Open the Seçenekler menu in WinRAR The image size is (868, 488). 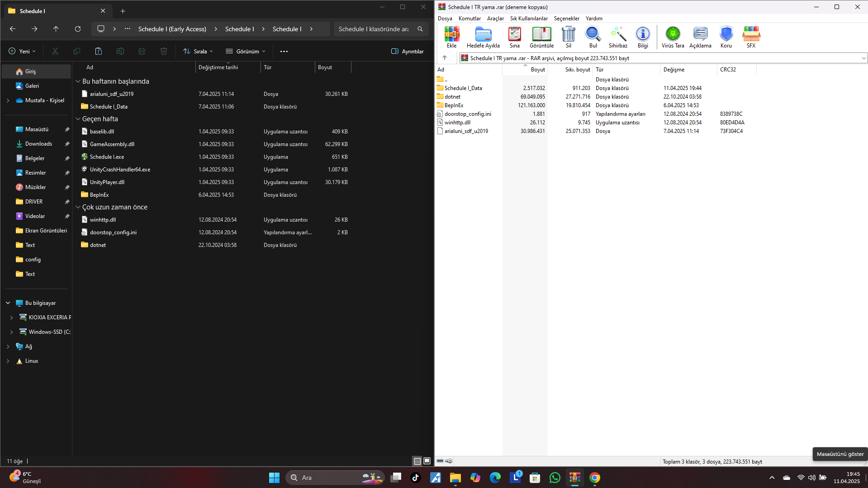[x=566, y=19]
